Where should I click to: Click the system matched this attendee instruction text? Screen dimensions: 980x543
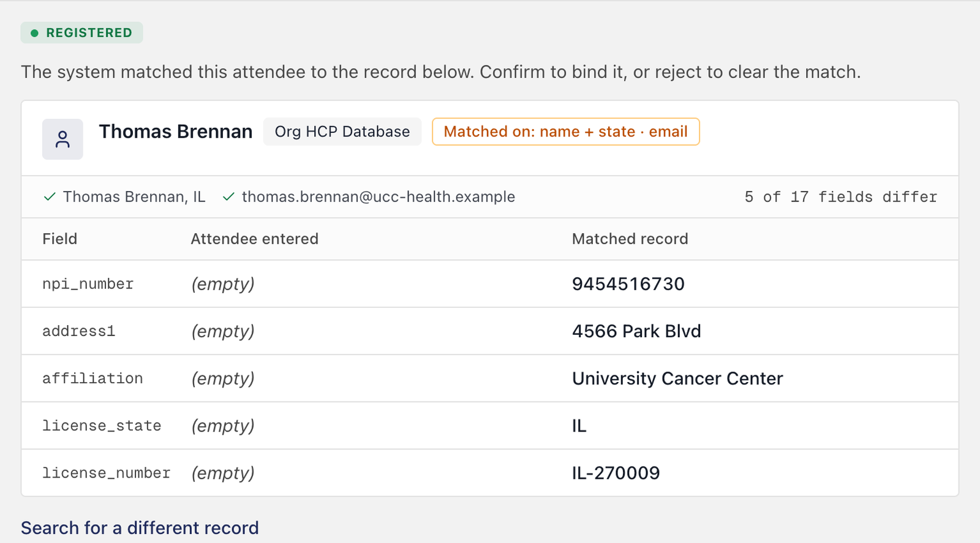tap(441, 72)
